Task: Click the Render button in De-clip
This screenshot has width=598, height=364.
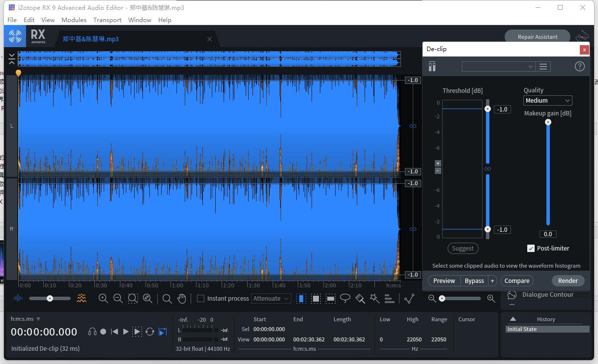Action: (x=568, y=280)
